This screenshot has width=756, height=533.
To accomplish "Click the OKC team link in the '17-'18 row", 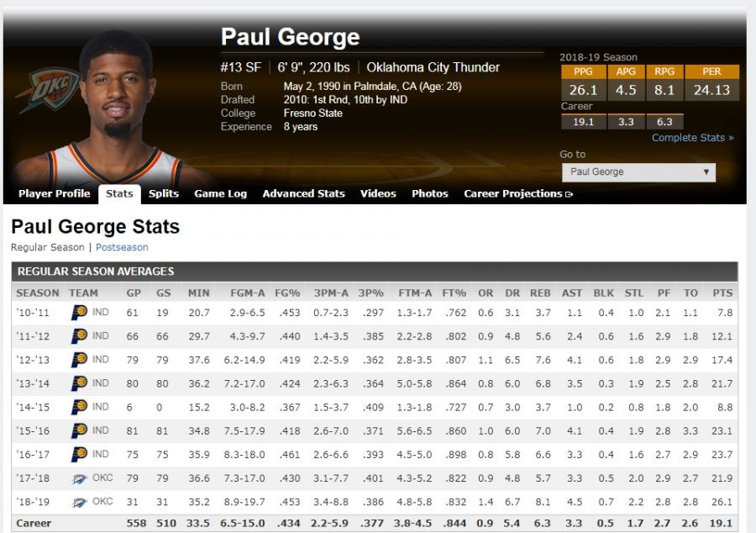I will coord(102,478).
